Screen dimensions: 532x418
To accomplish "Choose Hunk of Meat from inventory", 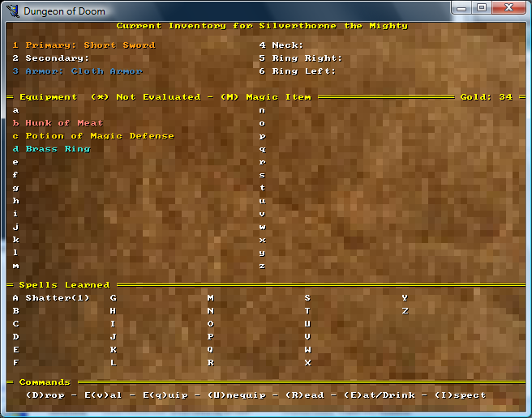I will [x=63, y=123].
